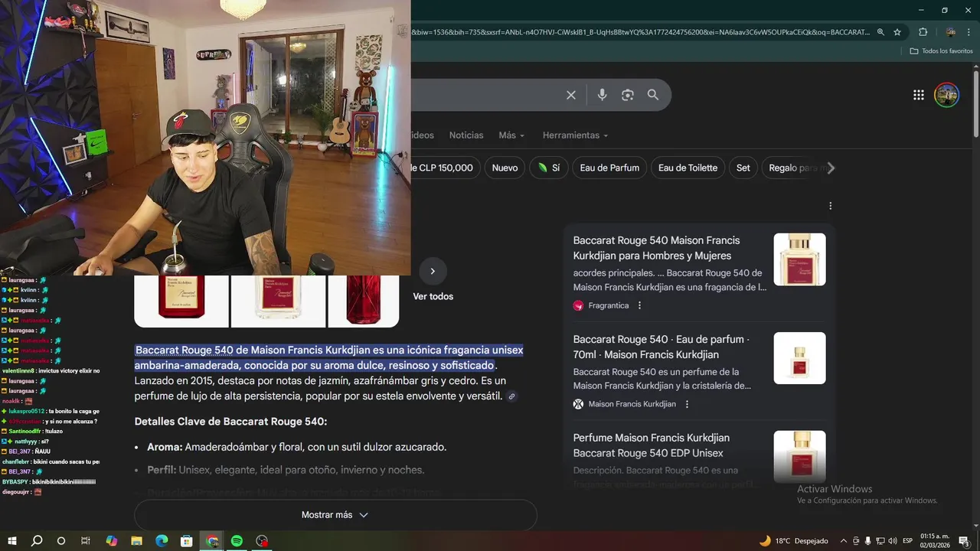Screen dimensions: 980x551
Task: Open Windows taskbar search
Action: 37,541
